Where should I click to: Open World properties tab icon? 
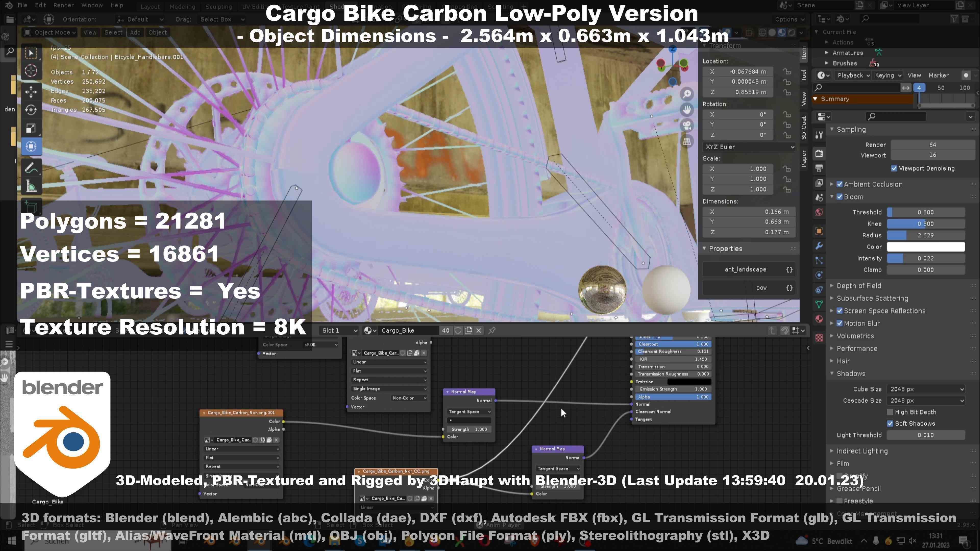pyautogui.click(x=819, y=212)
